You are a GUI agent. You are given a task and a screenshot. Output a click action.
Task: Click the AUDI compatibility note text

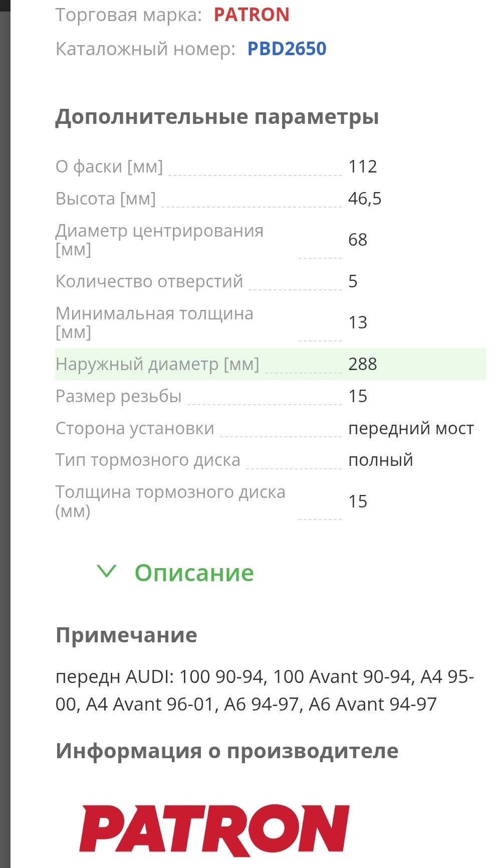pos(265,690)
